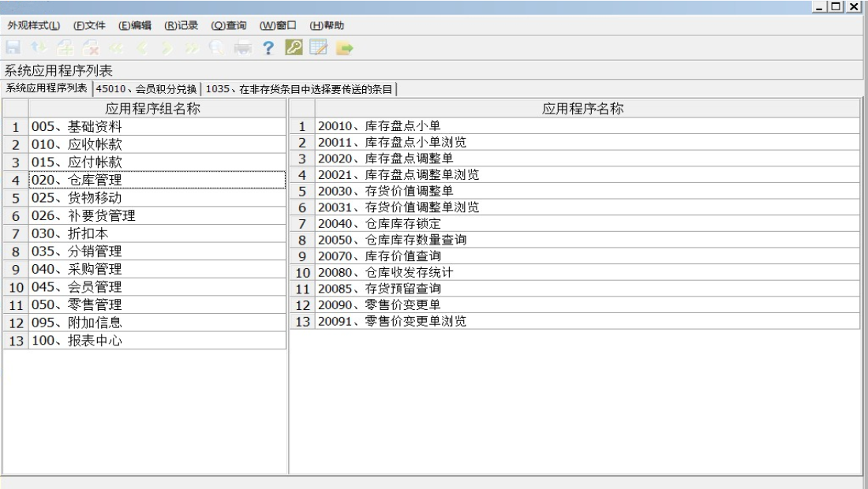Select group 040、采购管理
The height and width of the screenshot is (489, 868).
click(157, 269)
